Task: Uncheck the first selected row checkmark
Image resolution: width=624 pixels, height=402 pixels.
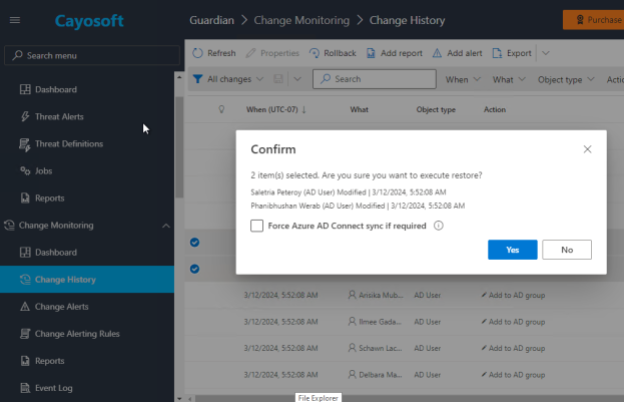Action: [x=195, y=242]
